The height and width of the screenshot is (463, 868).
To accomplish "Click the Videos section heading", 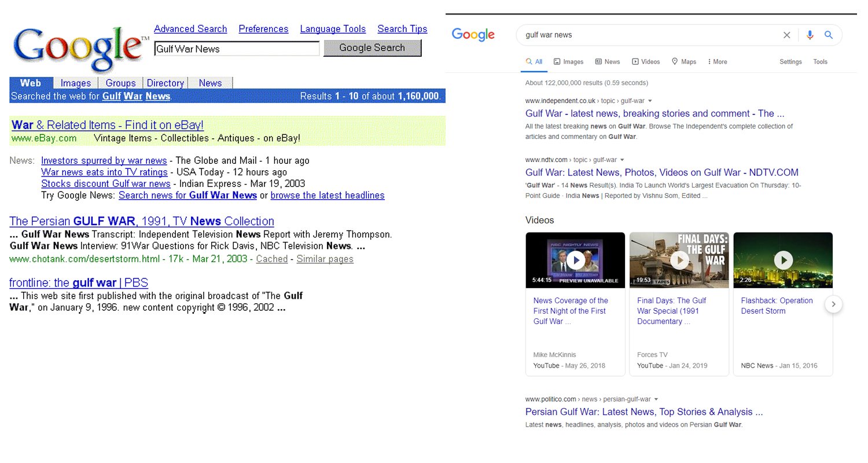I will [540, 221].
